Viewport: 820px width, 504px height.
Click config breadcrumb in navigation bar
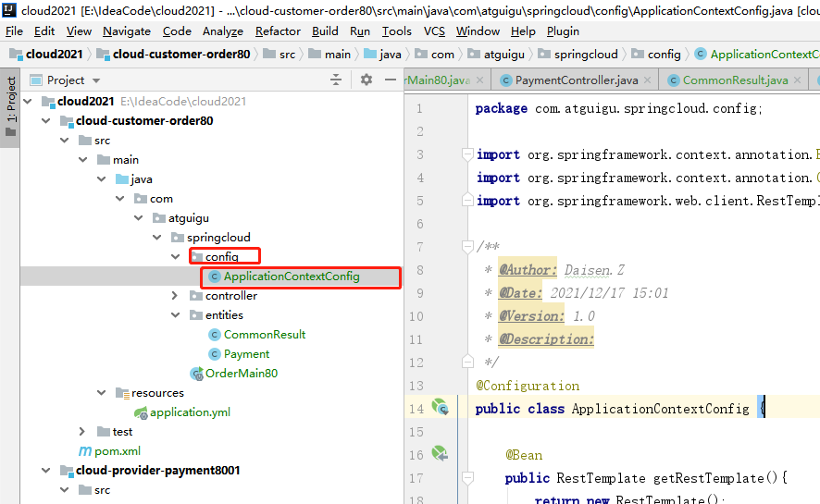point(656,55)
